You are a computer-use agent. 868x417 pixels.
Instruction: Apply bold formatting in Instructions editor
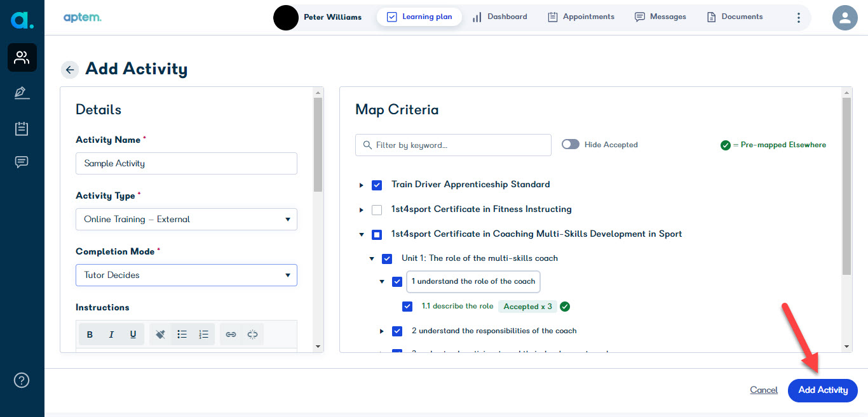[x=90, y=334]
